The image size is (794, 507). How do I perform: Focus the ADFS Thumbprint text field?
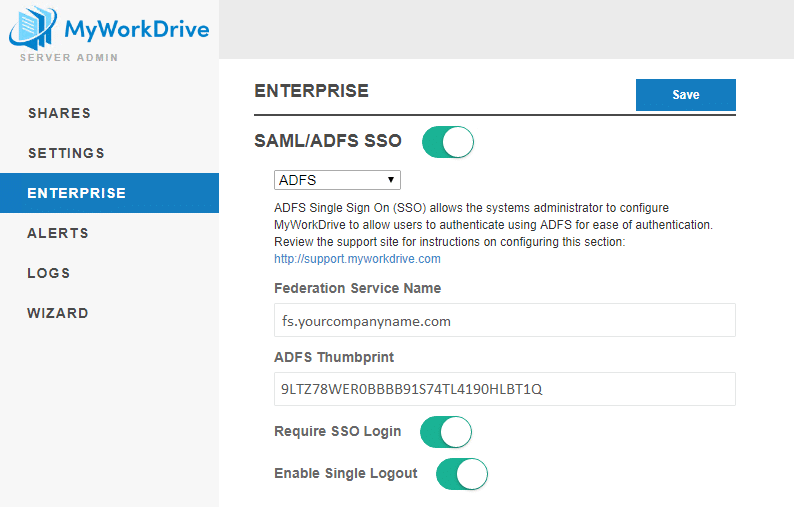(x=504, y=389)
